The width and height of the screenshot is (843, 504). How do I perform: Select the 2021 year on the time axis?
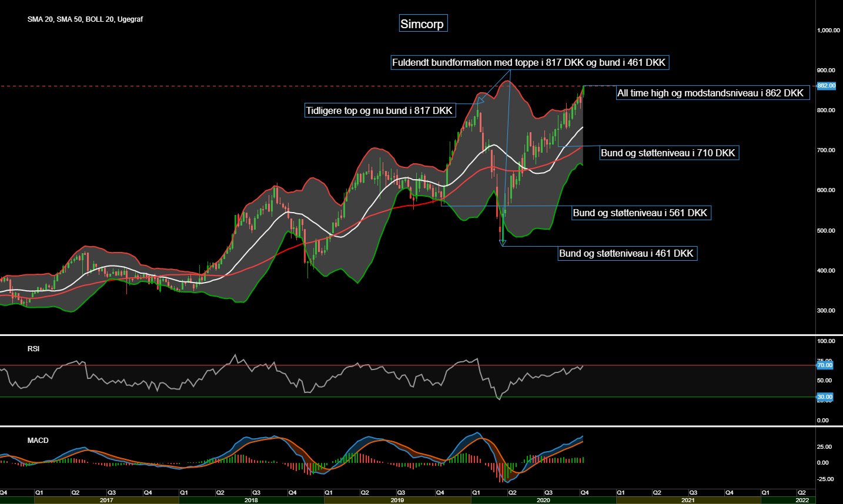point(688,500)
